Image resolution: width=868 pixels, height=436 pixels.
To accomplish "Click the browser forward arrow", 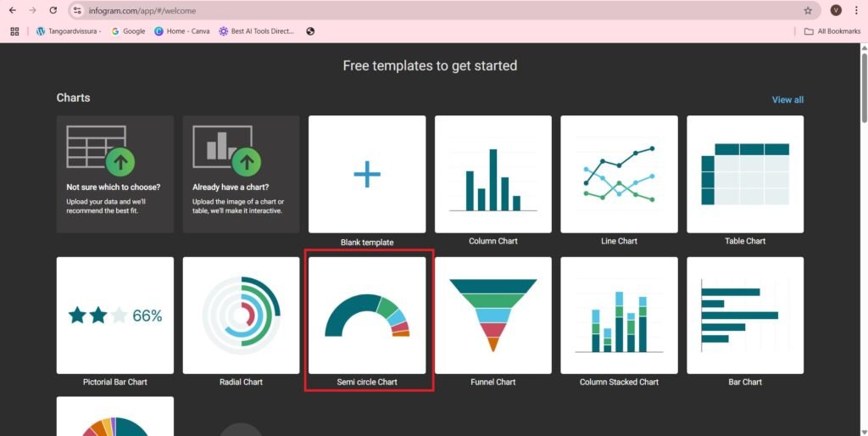I will 33,10.
